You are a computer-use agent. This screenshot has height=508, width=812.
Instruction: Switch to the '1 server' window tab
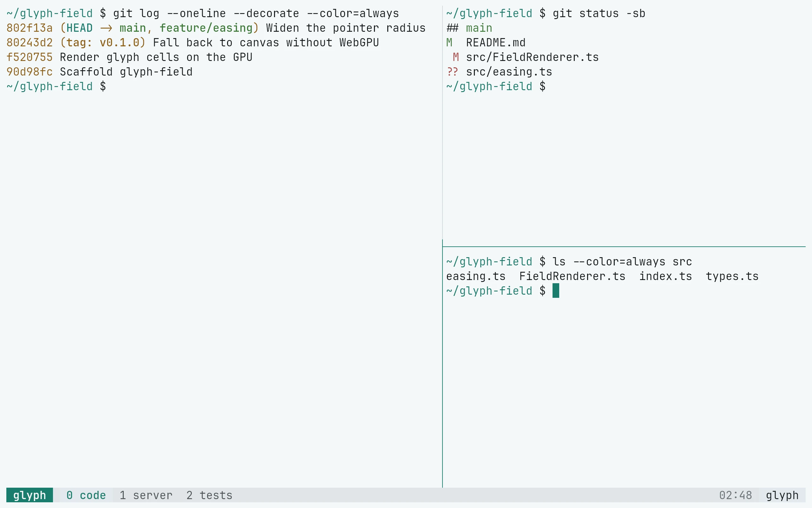146,495
